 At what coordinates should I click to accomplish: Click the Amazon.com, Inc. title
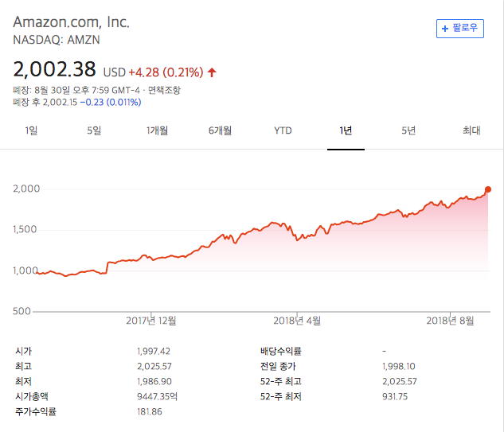coord(71,22)
